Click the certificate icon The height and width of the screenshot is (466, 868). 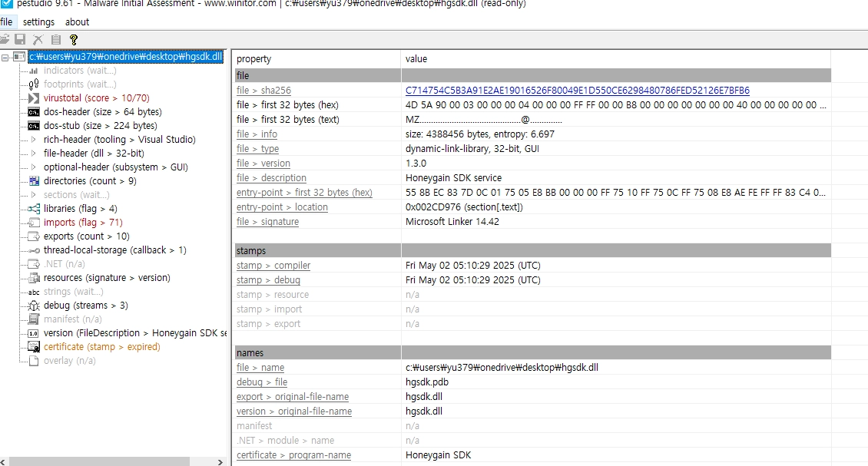click(34, 347)
